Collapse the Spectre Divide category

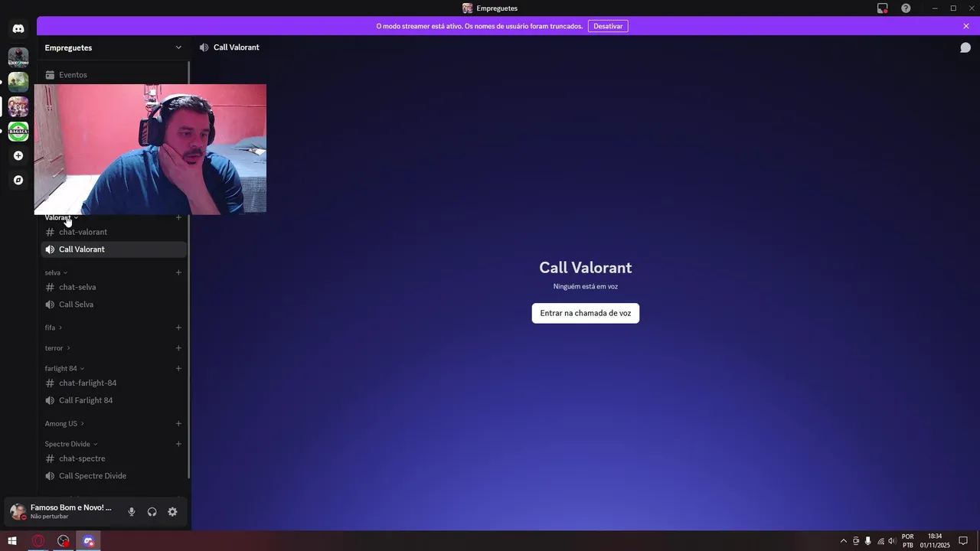pos(71,444)
